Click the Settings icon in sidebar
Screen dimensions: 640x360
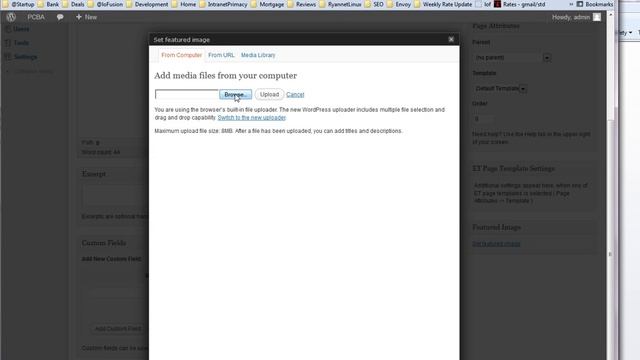[x=7, y=57]
